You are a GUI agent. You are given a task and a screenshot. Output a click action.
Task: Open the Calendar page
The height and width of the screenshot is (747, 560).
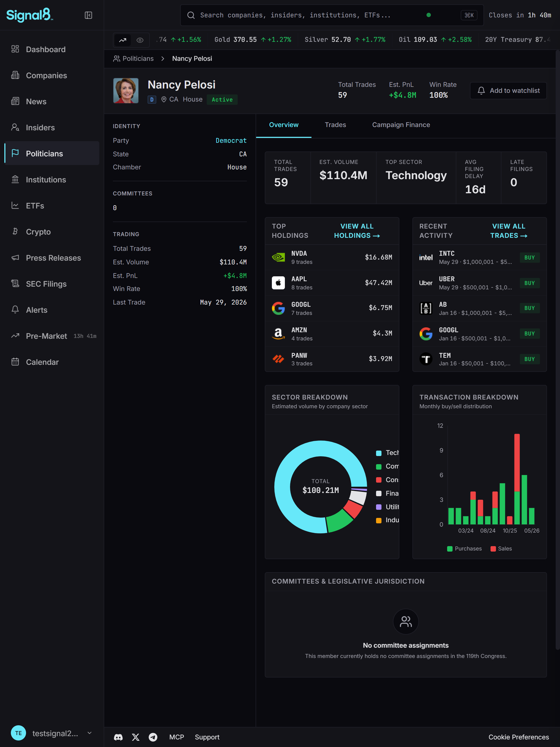pyautogui.click(x=52, y=362)
